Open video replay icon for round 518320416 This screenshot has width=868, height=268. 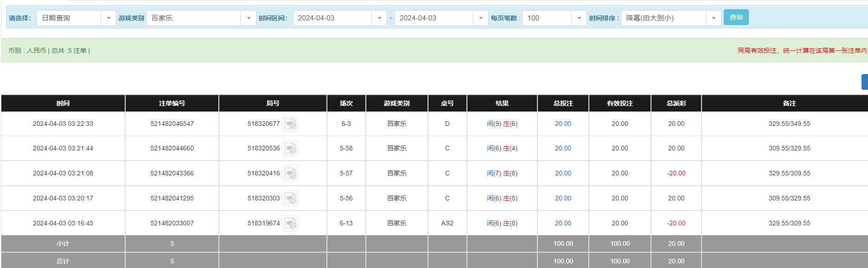pyautogui.click(x=290, y=174)
